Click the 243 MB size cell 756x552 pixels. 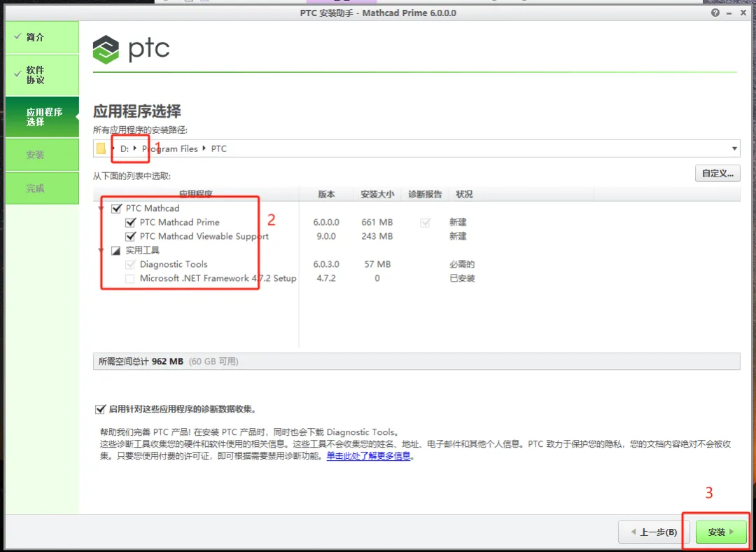pos(377,237)
